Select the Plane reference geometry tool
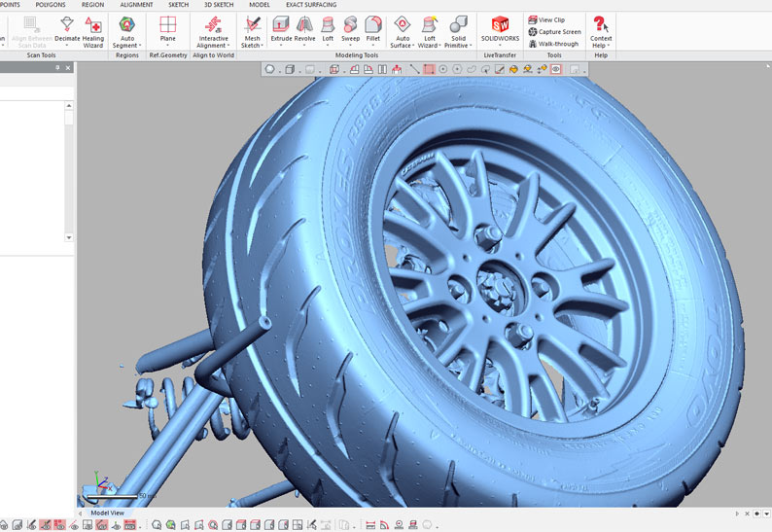This screenshot has height=532, width=772. pyautogui.click(x=168, y=28)
